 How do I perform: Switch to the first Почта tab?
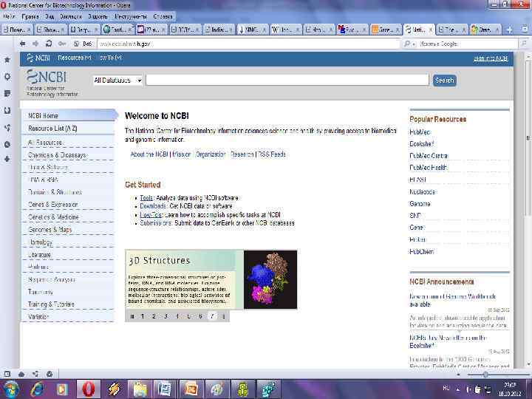(x=17, y=30)
